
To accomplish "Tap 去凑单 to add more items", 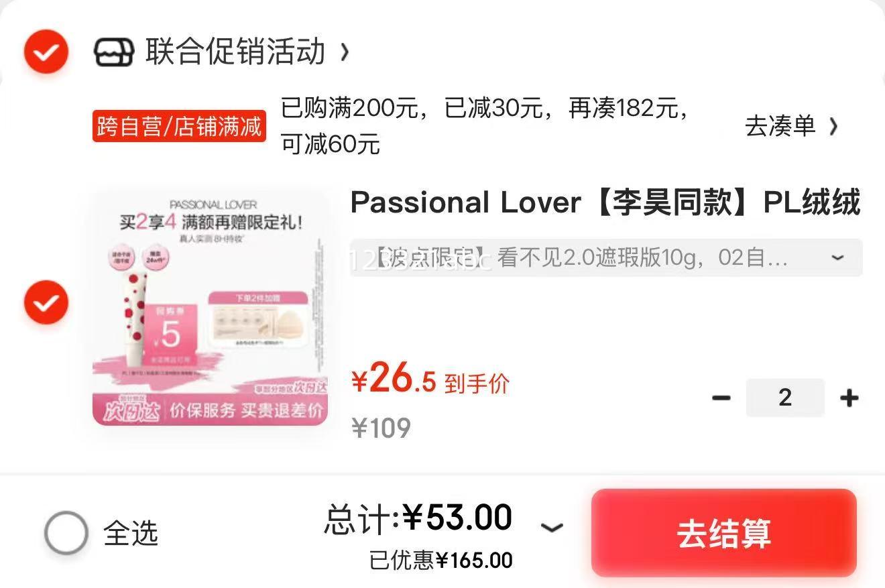I will click(780, 126).
